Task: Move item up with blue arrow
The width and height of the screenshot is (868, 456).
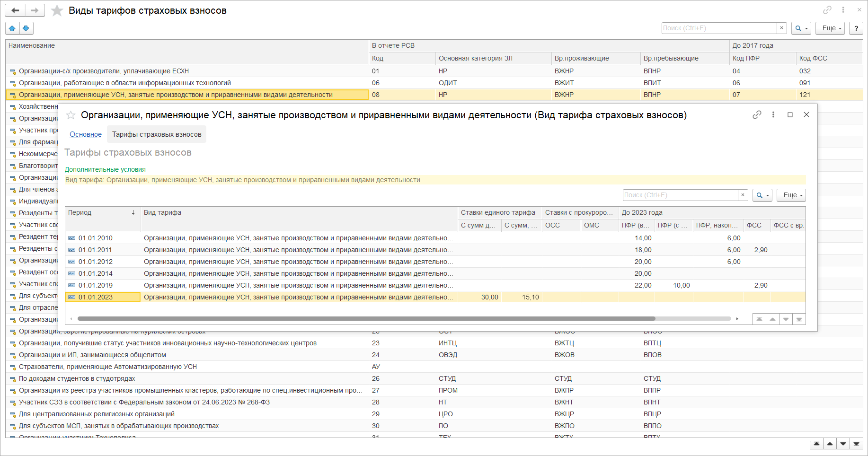Action: 12,28
